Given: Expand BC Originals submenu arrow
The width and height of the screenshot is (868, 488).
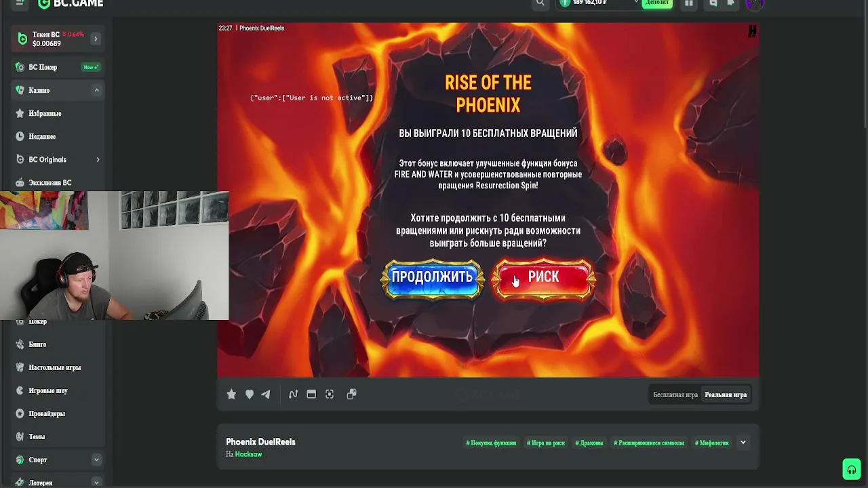Looking at the screenshot, I should point(98,159).
